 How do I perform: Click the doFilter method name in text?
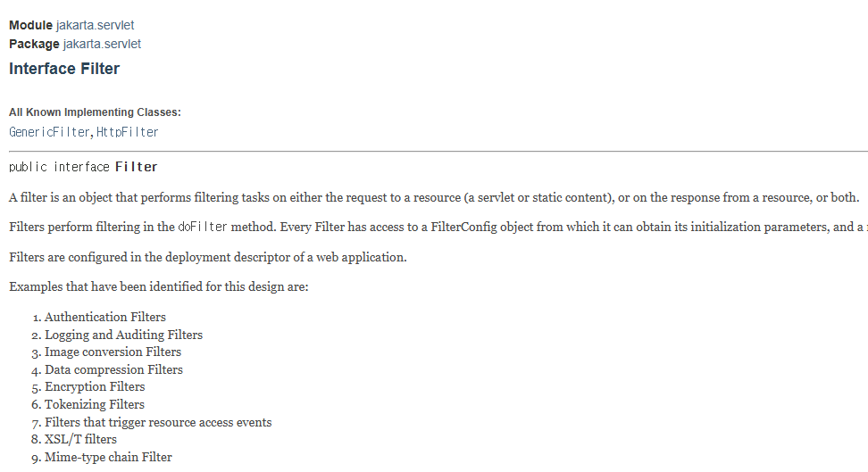tap(203, 227)
